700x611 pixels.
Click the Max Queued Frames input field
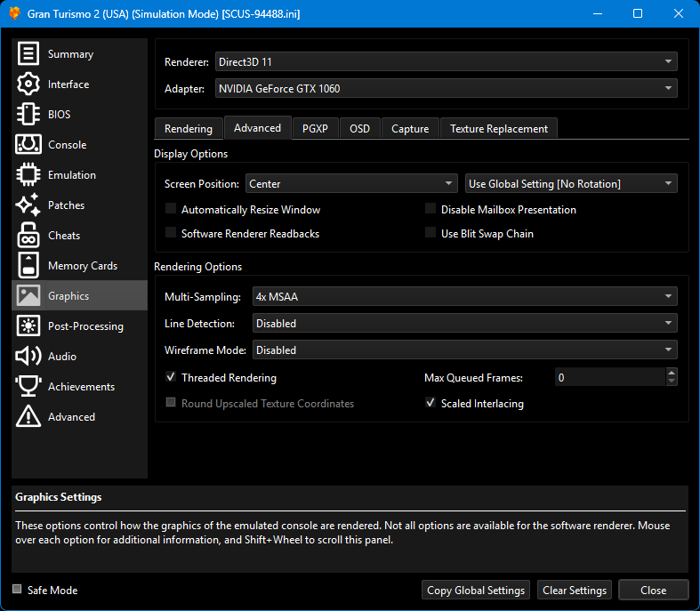click(x=608, y=378)
